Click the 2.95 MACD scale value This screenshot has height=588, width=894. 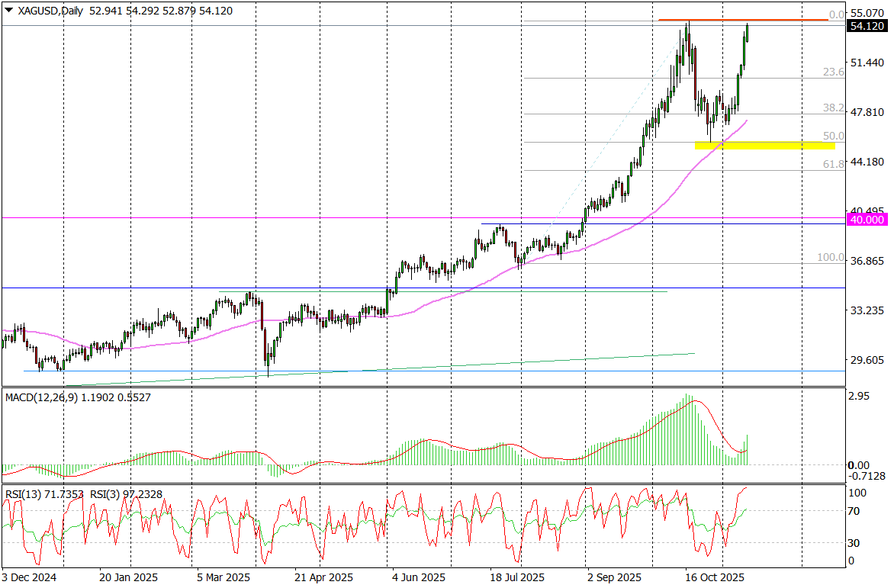(860, 397)
